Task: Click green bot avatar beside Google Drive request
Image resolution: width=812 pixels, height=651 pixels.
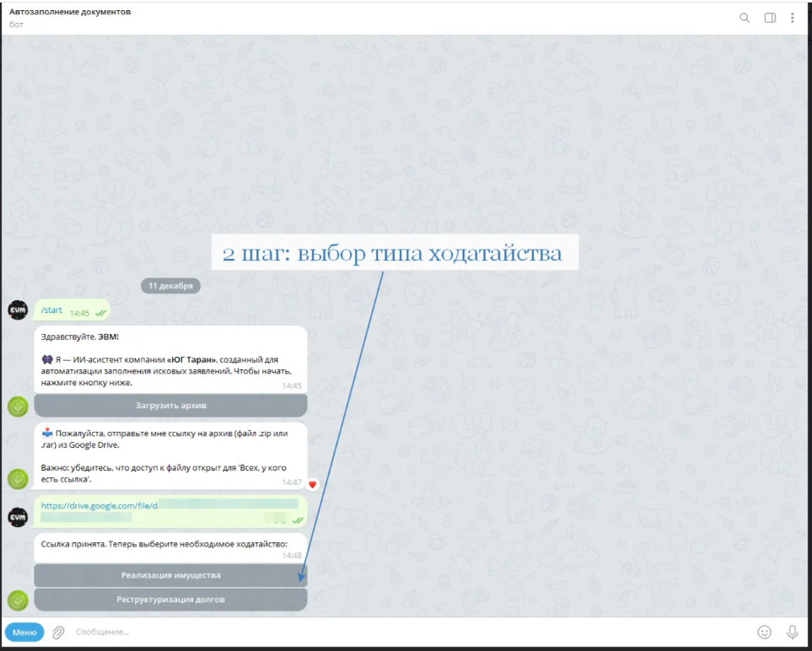Action: click(18, 479)
